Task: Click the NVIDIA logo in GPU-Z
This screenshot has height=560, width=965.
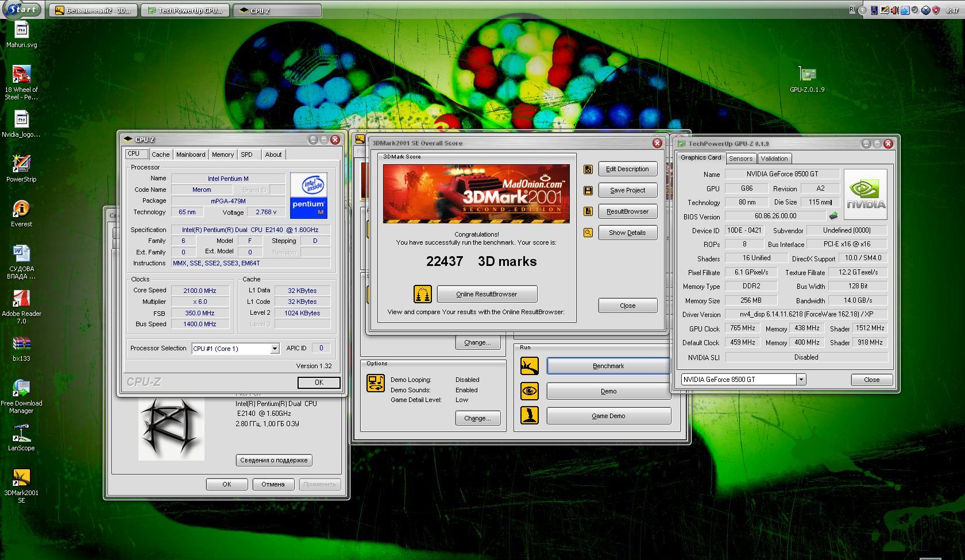Action: click(x=866, y=194)
